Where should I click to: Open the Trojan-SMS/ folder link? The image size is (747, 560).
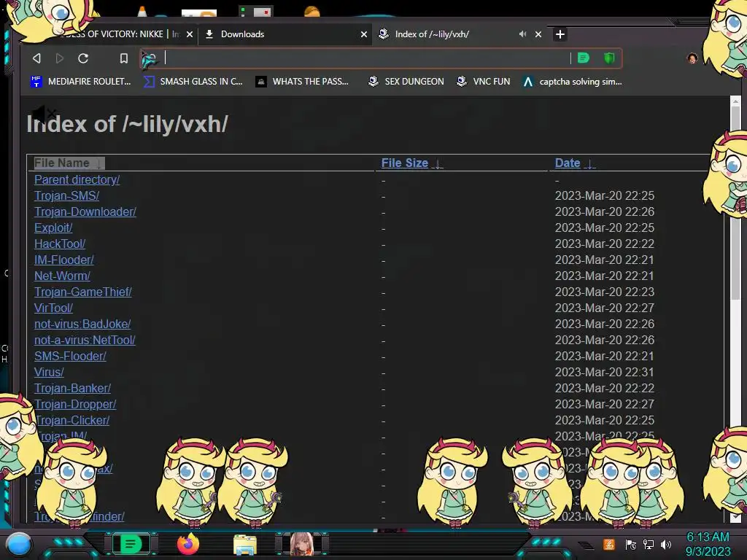(66, 195)
